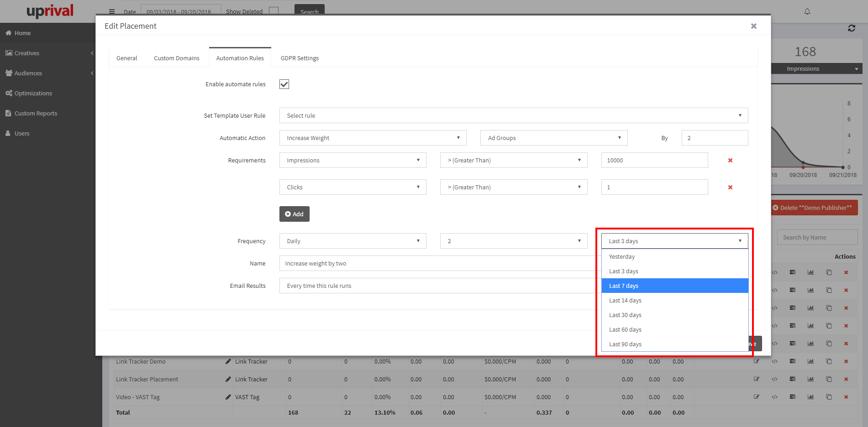Screen dimensions: 868x427
Task: Open the notifications bell
Action: [807, 11]
